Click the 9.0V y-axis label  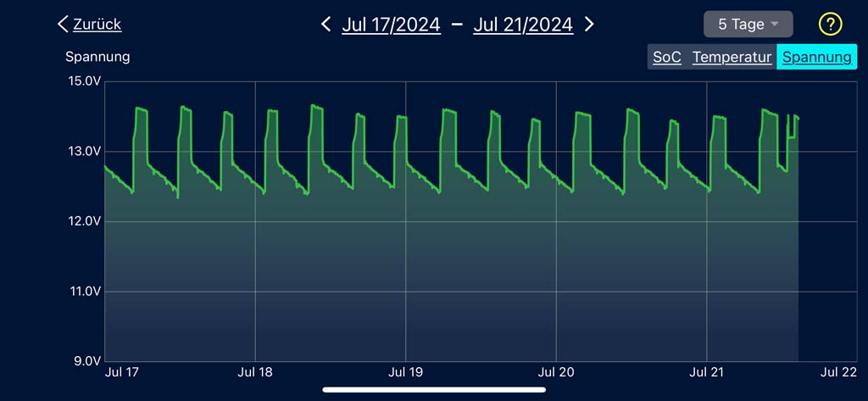pos(86,361)
